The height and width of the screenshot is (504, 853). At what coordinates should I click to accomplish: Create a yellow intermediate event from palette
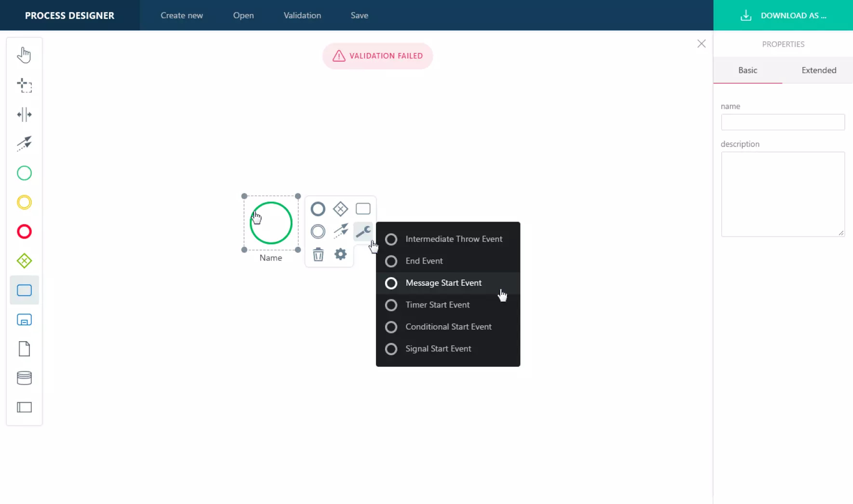[24, 202]
